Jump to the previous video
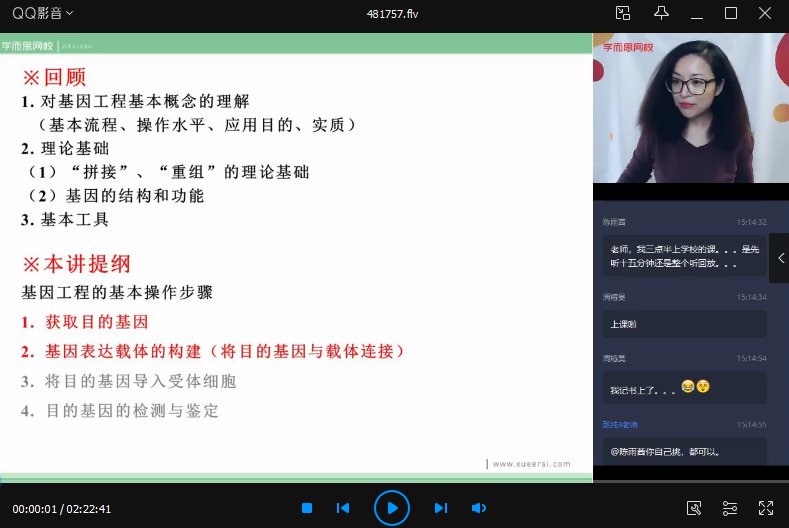 point(343,508)
